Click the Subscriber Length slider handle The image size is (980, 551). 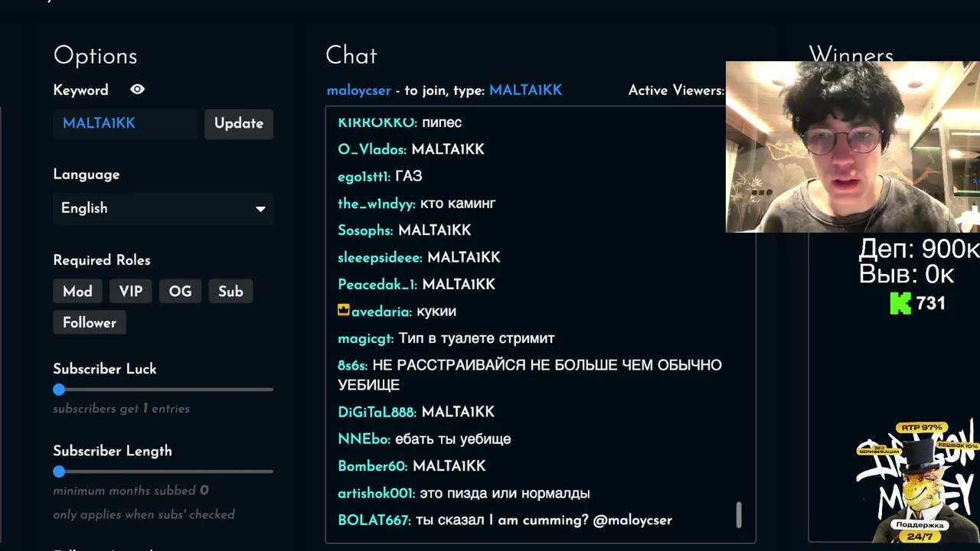tap(59, 471)
